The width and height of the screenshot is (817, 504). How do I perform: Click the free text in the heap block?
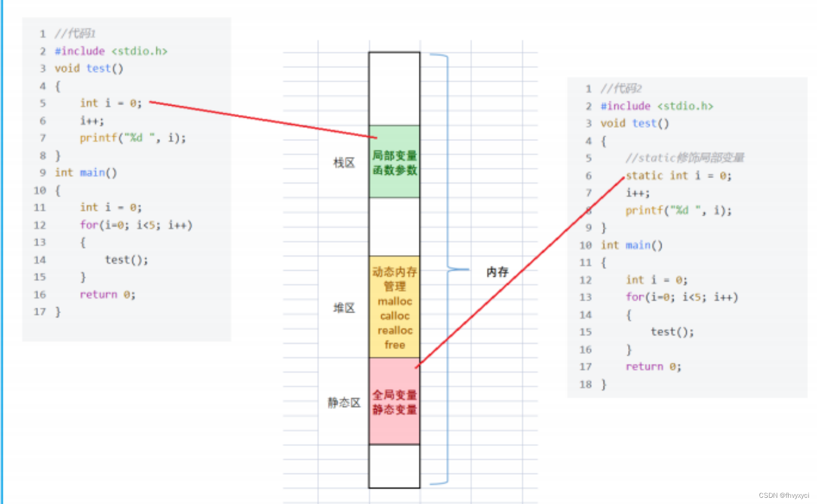395,345
